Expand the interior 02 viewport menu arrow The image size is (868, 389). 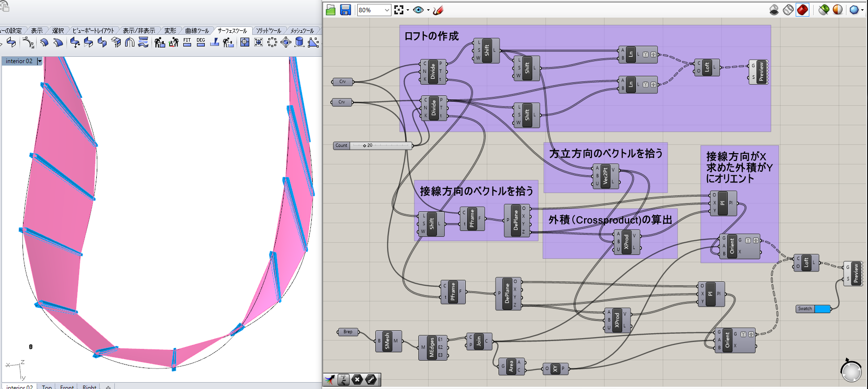[x=40, y=61]
